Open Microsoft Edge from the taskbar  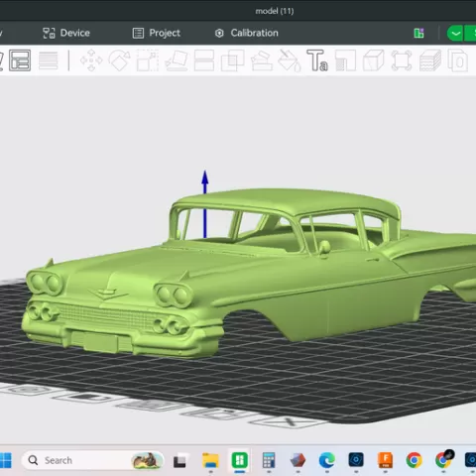(327, 460)
